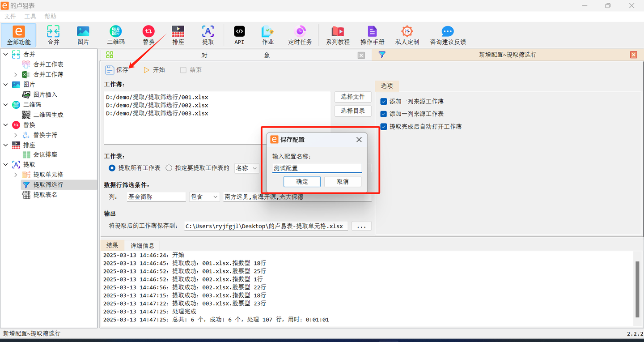Open the 工具 menu
The width and height of the screenshot is (644, 342).
coord(30,16)
